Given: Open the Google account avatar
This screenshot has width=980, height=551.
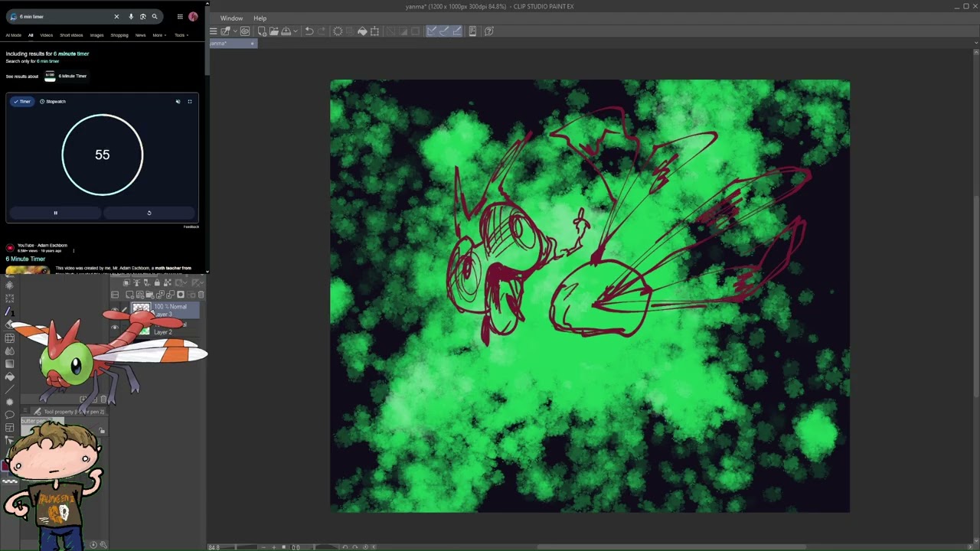Looking at the screenshot, I should coord(193,16).
